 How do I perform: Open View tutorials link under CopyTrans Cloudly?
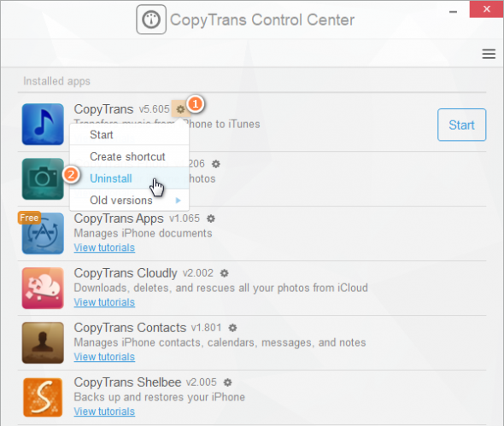pyautogui.click(x=104, y=302)
